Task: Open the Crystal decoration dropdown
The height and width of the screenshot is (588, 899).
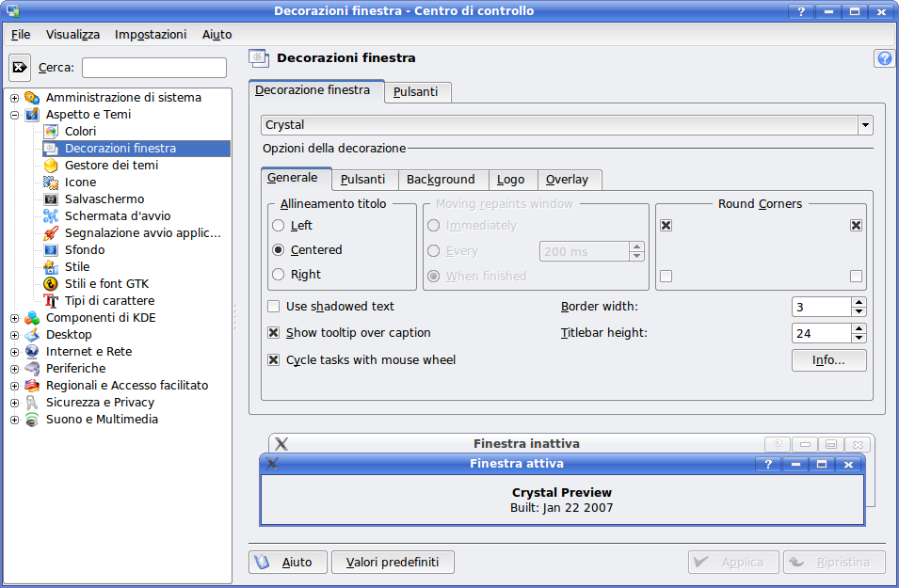Action: pyautogui.click(x=864, y=125)
